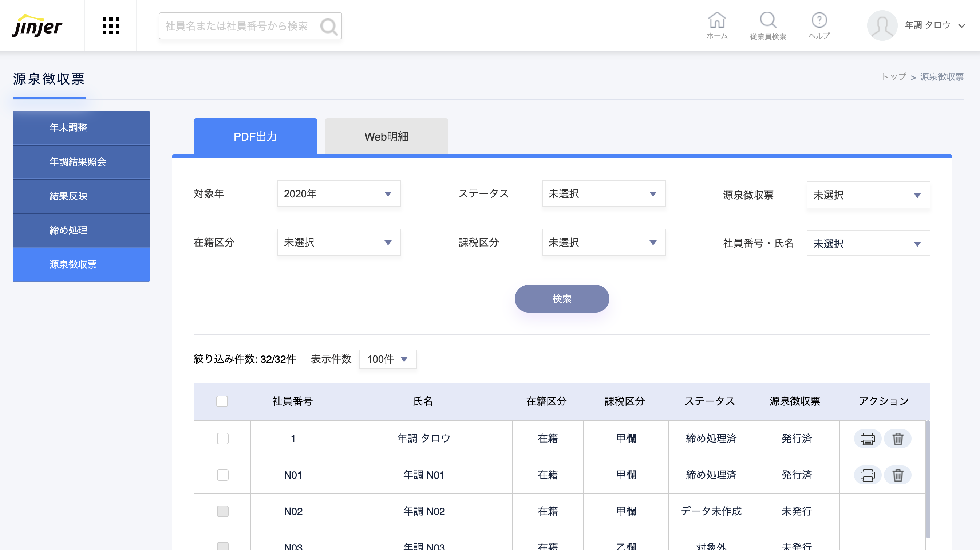Print withholding slip for 年調 N01

tap(867, 475)
